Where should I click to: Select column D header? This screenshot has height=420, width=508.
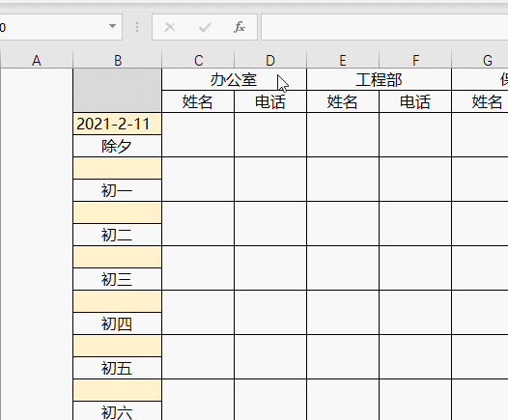[x=270, y=60]
